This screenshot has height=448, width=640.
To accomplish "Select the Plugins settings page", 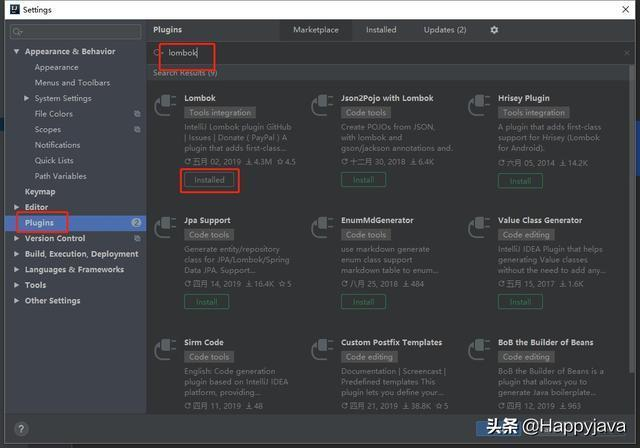I will (x=76, y=223).
